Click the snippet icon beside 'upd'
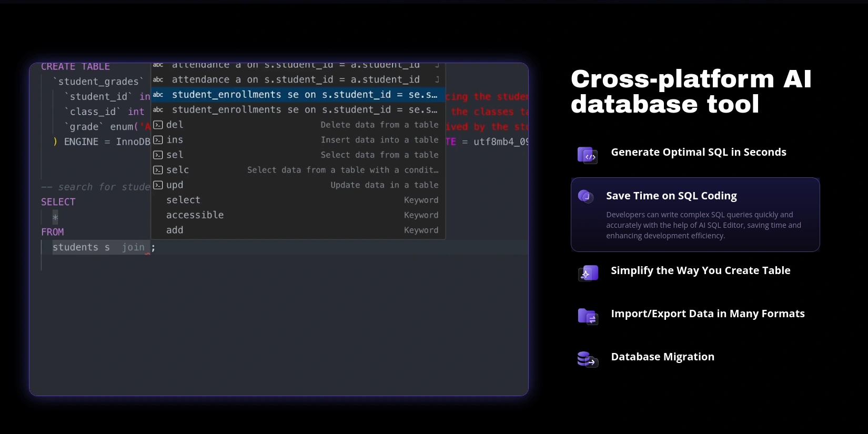This screenshot has height=434, width=868. coord(158,185)
